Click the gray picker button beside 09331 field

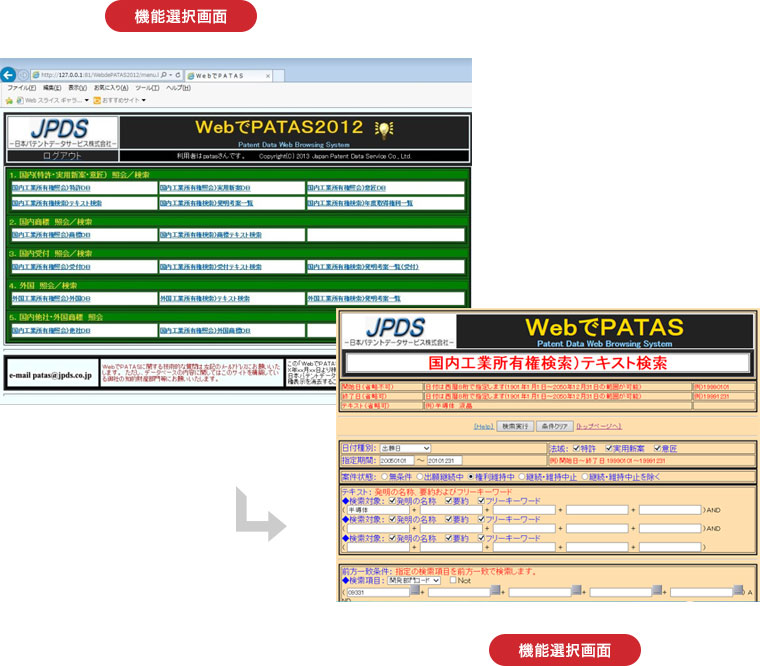click(415, 590)
